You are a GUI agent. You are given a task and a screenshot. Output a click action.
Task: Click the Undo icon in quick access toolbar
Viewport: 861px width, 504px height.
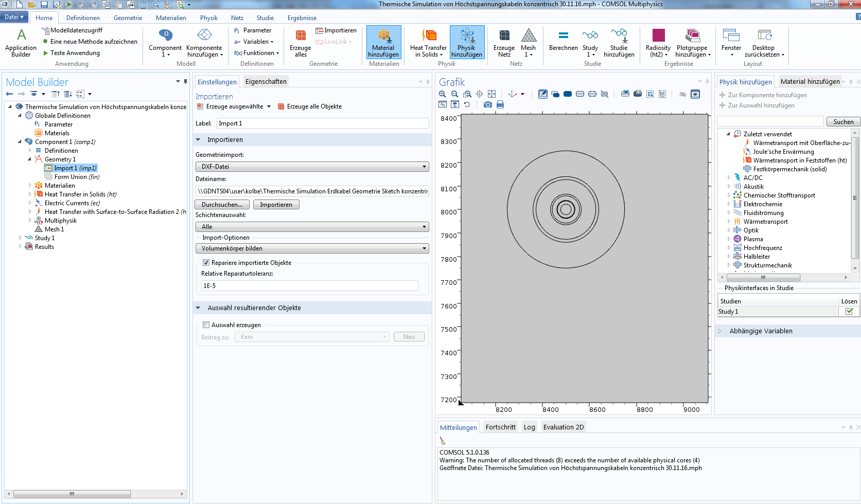click(x=82, y=5)
